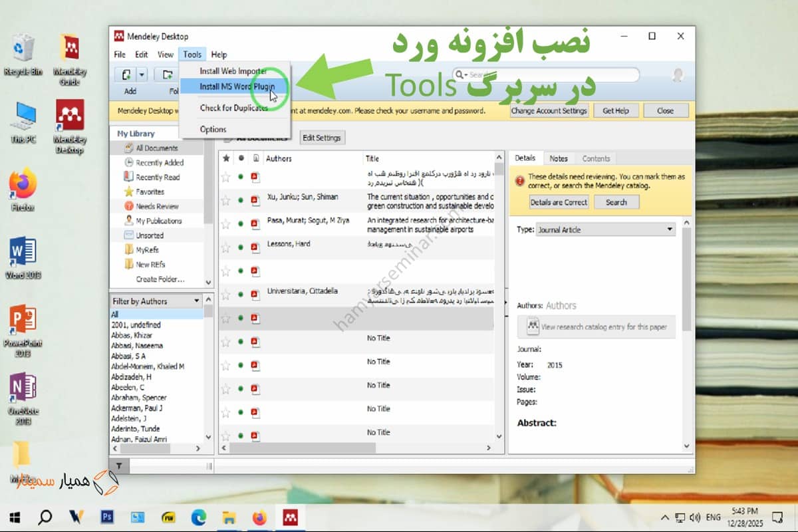Open PDF icon for Universitaria, Cittadella row

click(255, 295)
